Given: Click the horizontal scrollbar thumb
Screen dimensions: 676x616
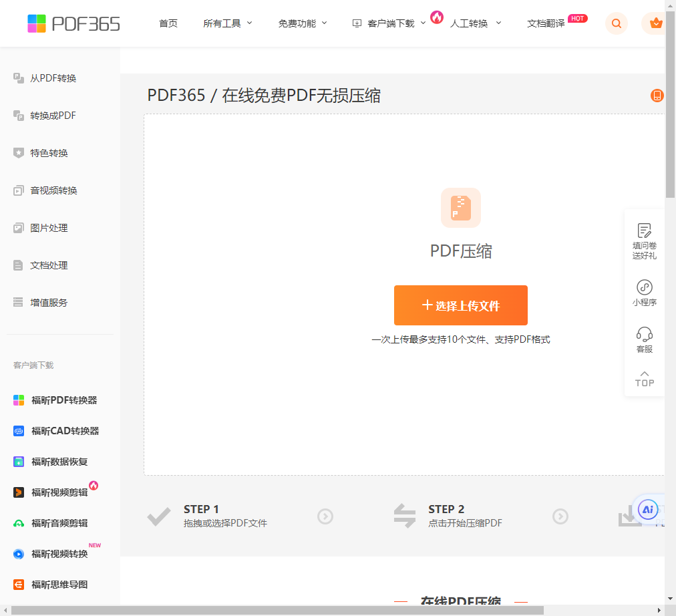Looking at the screenshot, I should point(277,611).
